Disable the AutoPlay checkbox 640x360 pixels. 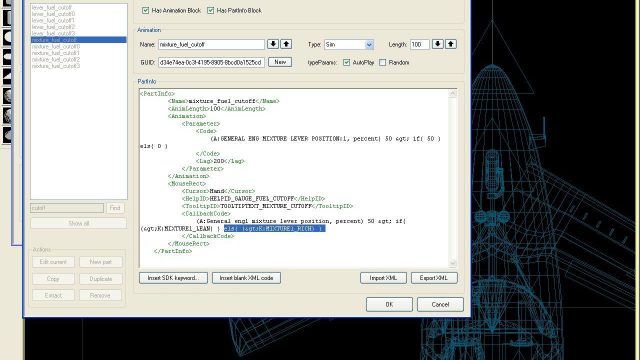347,62
